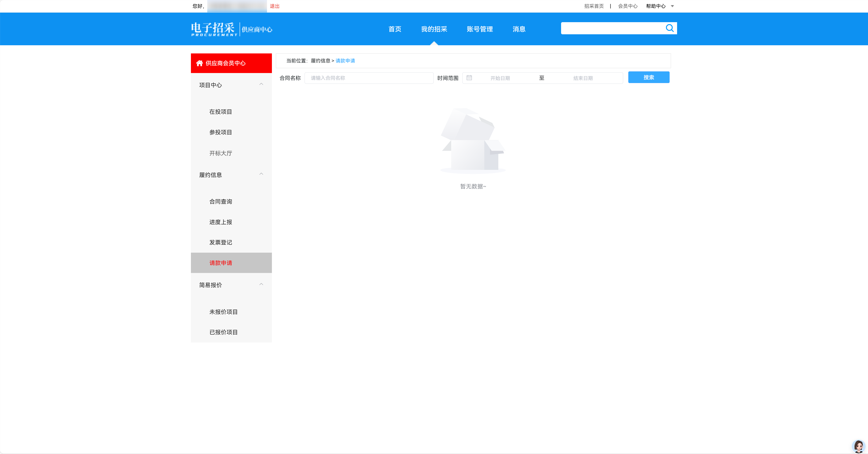
Task: Click the 结束日期 end date field
Action: coord(583,78)
